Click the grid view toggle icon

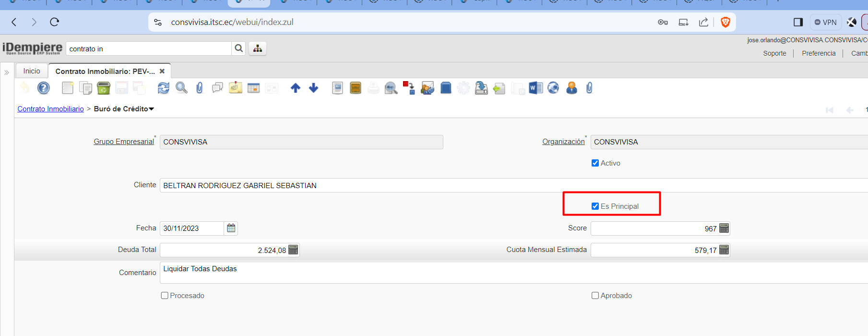(253, 88)
